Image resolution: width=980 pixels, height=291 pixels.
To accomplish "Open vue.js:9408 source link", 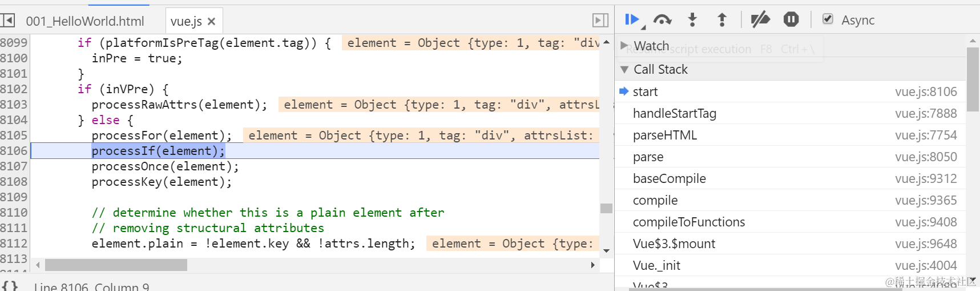I will [x=926, y=222].
